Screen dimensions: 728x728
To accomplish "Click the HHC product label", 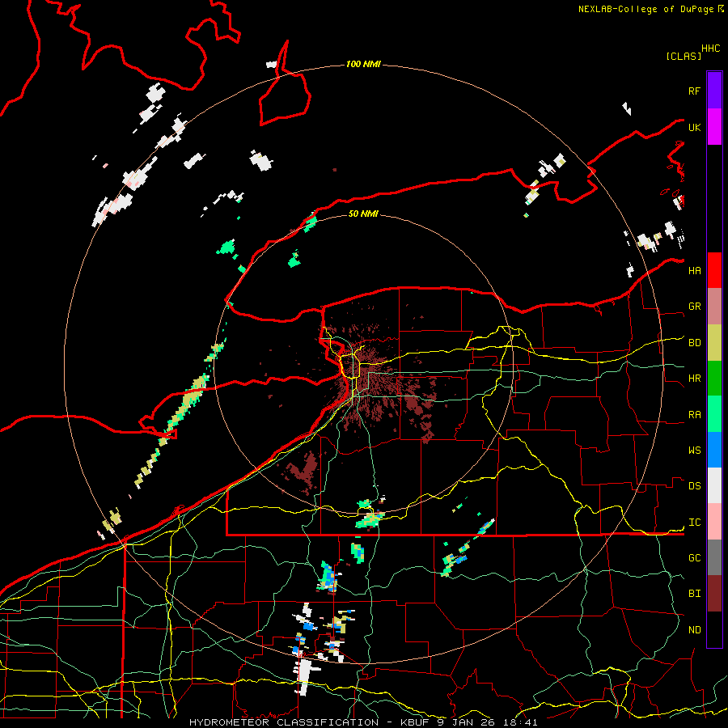I will pos(711,49).
